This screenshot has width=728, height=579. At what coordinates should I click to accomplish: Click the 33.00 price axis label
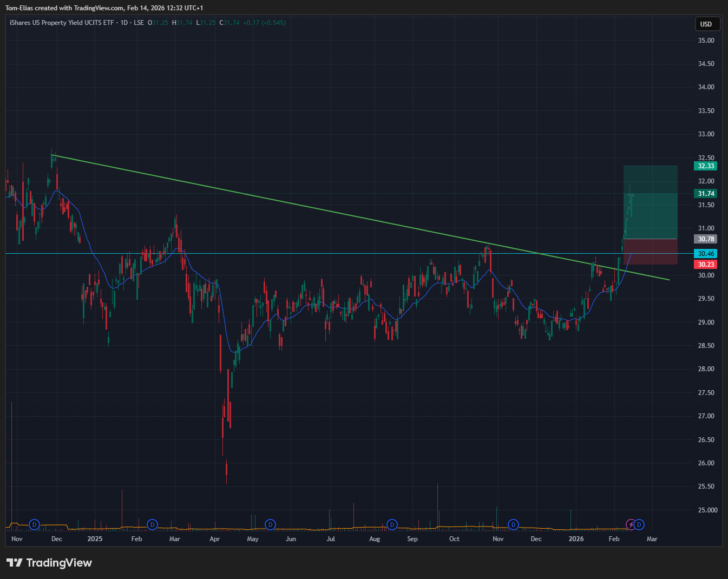pos(706,134)
